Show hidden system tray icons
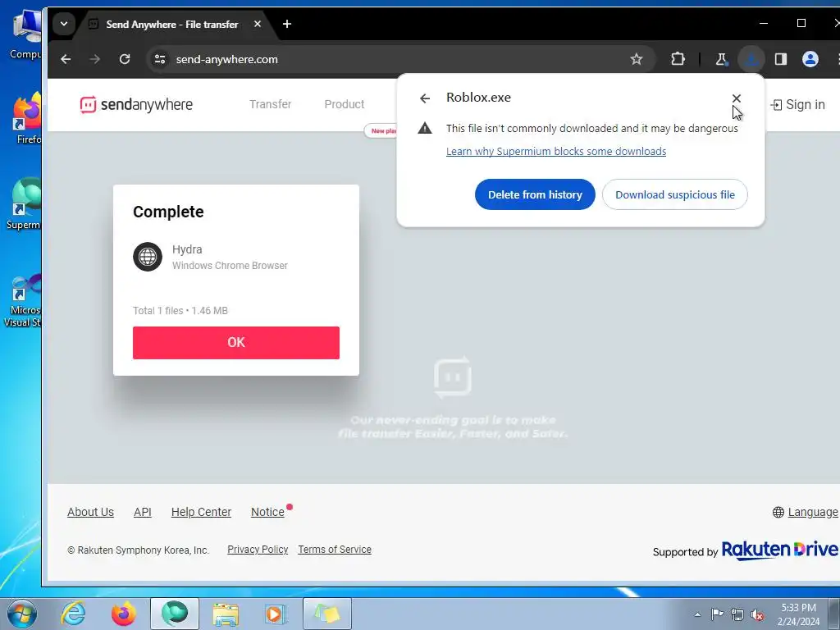 tap(697, 614)
